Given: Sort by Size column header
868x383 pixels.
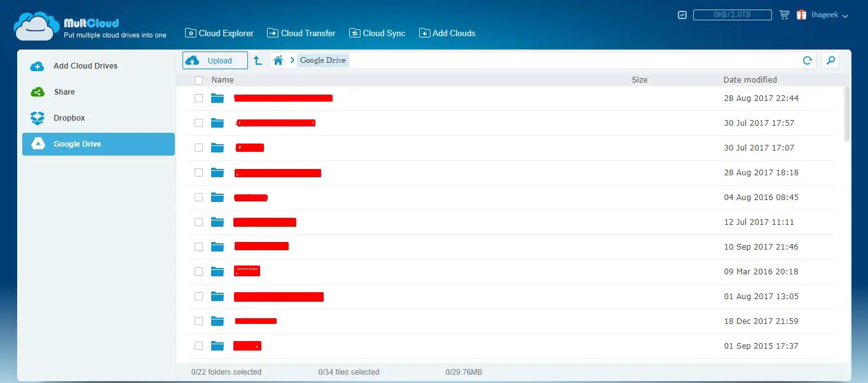Looking at the screenshot, I should pos(640,80).
